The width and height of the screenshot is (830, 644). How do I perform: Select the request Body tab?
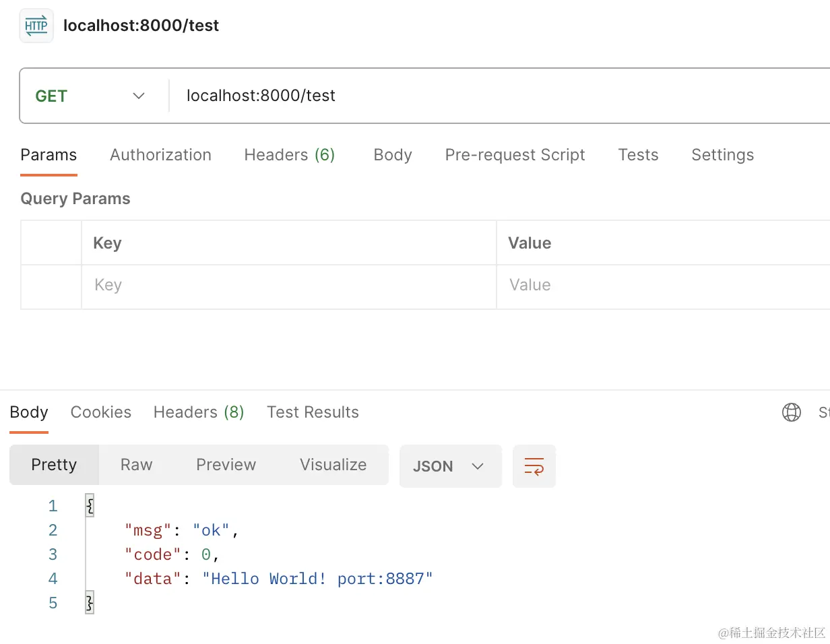[x=393, y=155]
